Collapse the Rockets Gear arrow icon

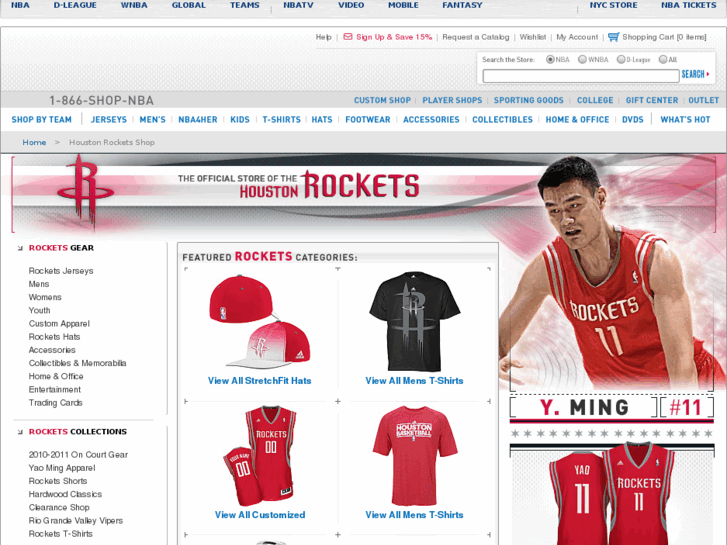point(20,248)
